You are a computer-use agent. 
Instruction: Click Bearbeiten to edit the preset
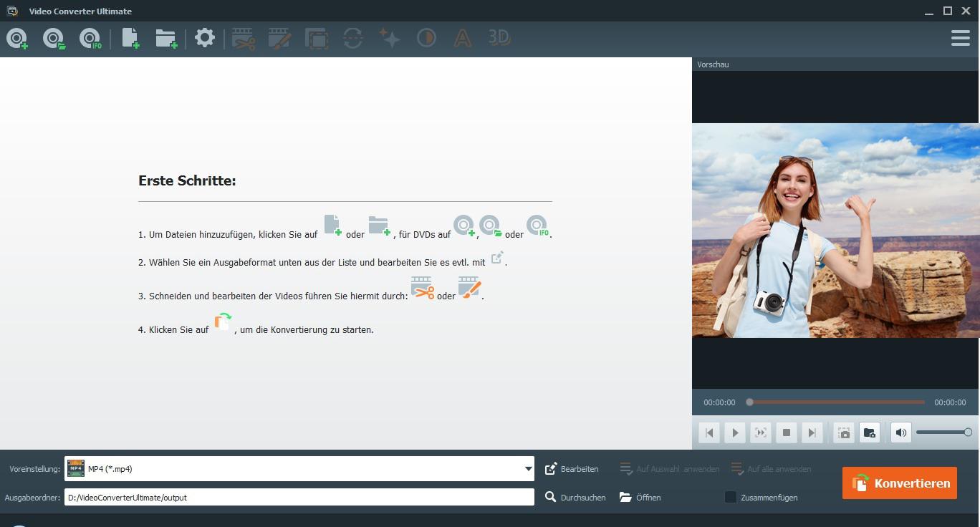(572, 469)
